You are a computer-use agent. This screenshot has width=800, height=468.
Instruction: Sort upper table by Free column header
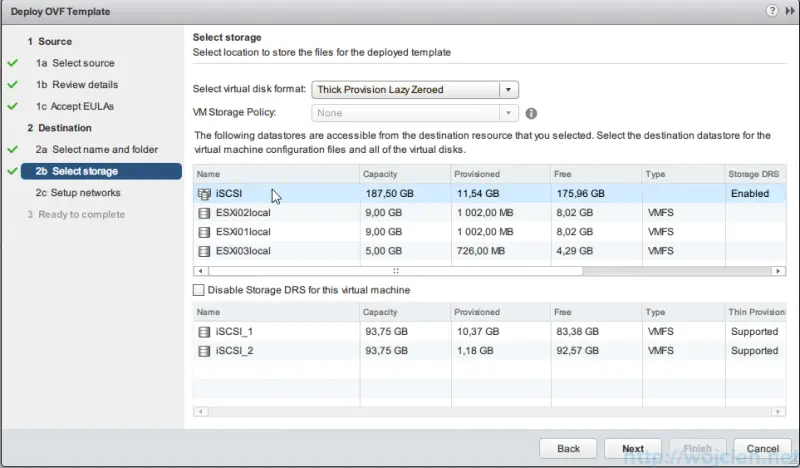(596, 174)
